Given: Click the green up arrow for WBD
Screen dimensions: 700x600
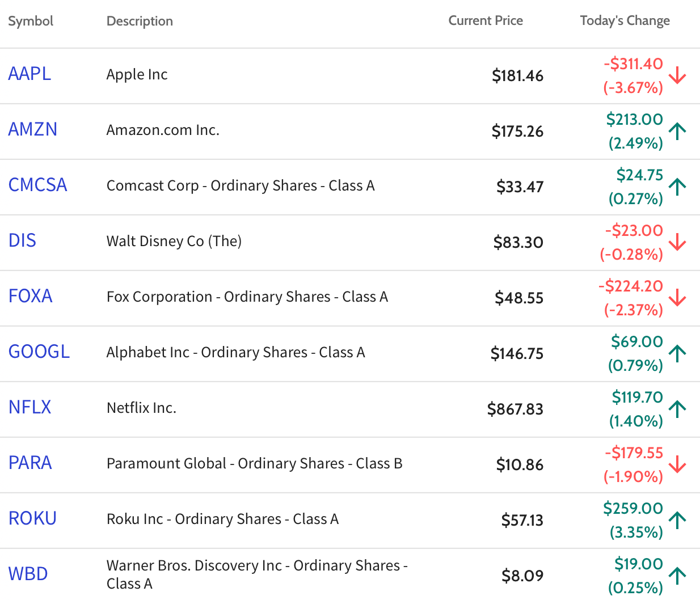Looking at the screenshot, I should [677, 576].
